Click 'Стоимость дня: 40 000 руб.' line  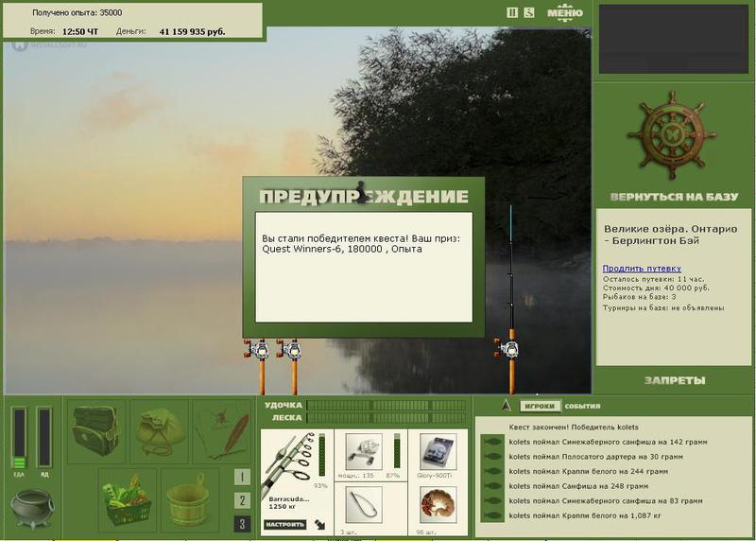point(656,288)
